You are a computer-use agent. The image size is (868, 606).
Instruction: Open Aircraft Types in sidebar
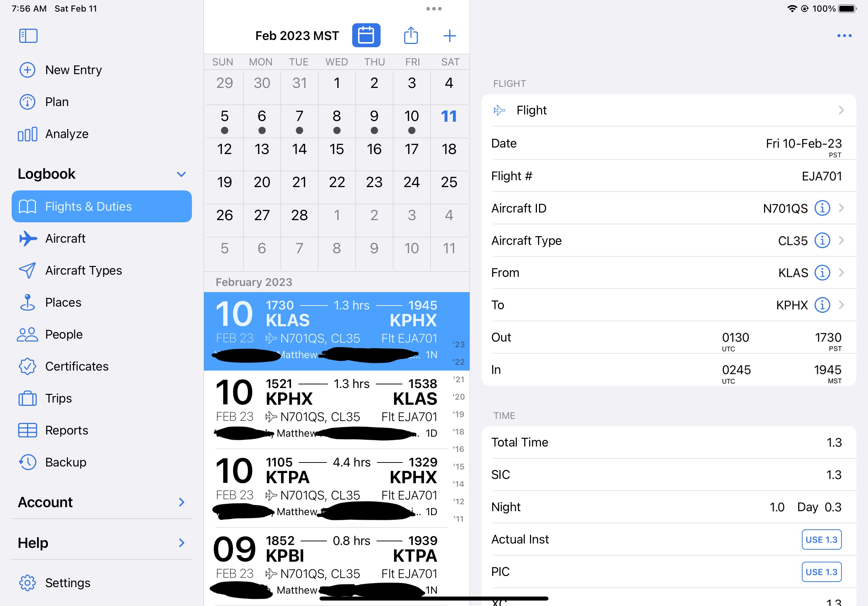click(83, 271)
